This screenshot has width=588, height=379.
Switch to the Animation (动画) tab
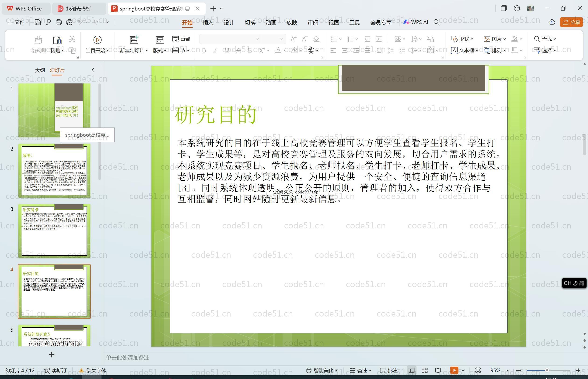[x=271, y=22]
